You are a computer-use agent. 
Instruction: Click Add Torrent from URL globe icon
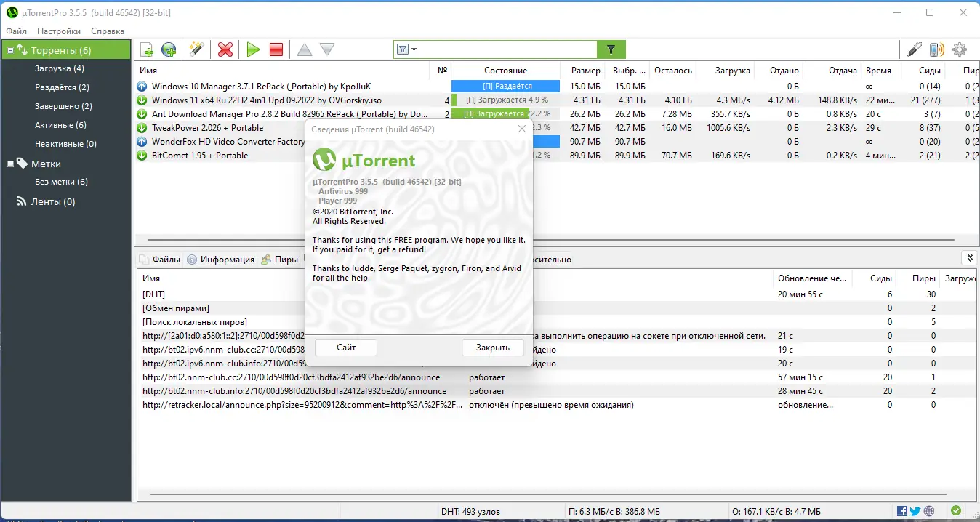(169, 49)
